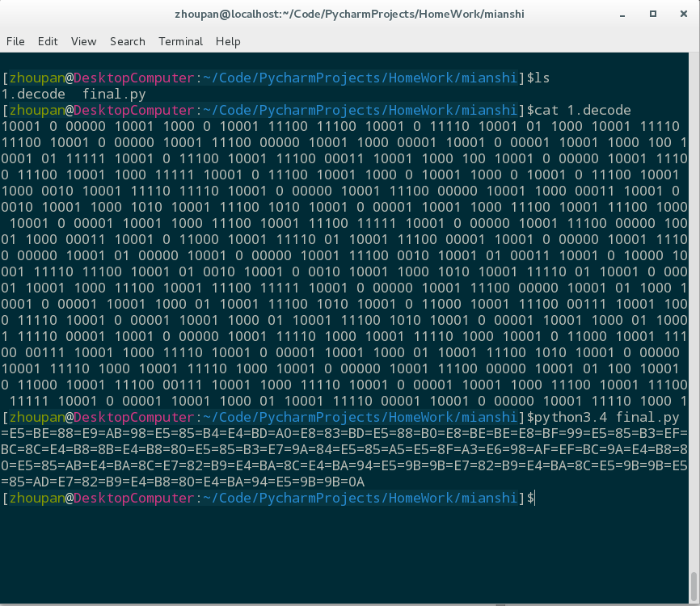The image size is (700, 606).
Task: Click binary line starting '1000 0010 10001'
Action: 340,191
